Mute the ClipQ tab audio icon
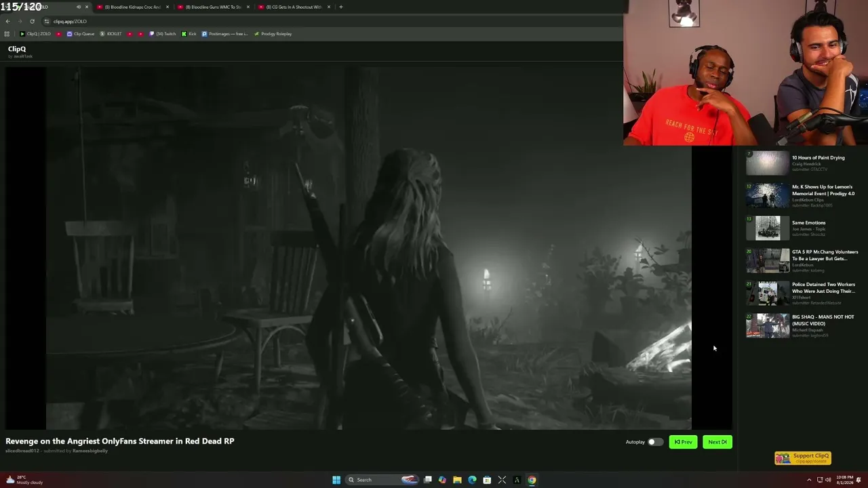The width and height of the screenshot is (868, 488). click(79, 7)
